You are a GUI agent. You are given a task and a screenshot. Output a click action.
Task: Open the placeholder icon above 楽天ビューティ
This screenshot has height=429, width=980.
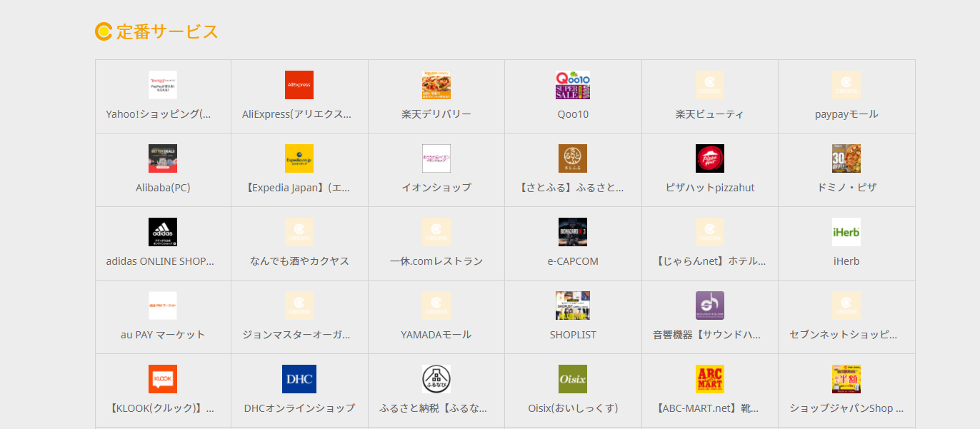point(710,85)
